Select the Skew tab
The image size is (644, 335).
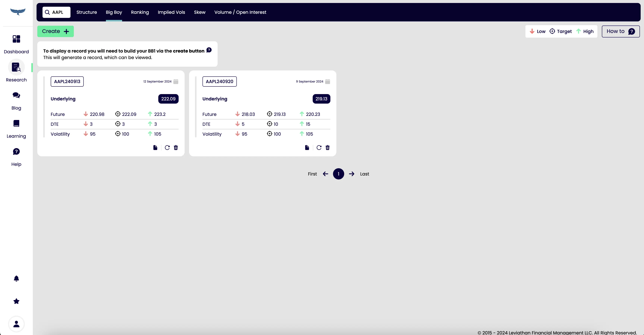(x=200, y=12)
